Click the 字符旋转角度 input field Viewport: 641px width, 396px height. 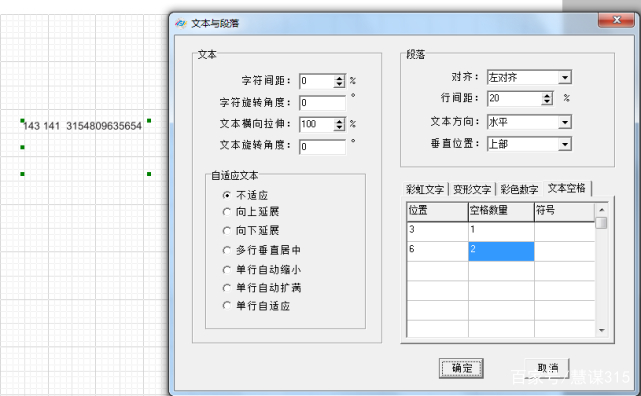(323, 103)
